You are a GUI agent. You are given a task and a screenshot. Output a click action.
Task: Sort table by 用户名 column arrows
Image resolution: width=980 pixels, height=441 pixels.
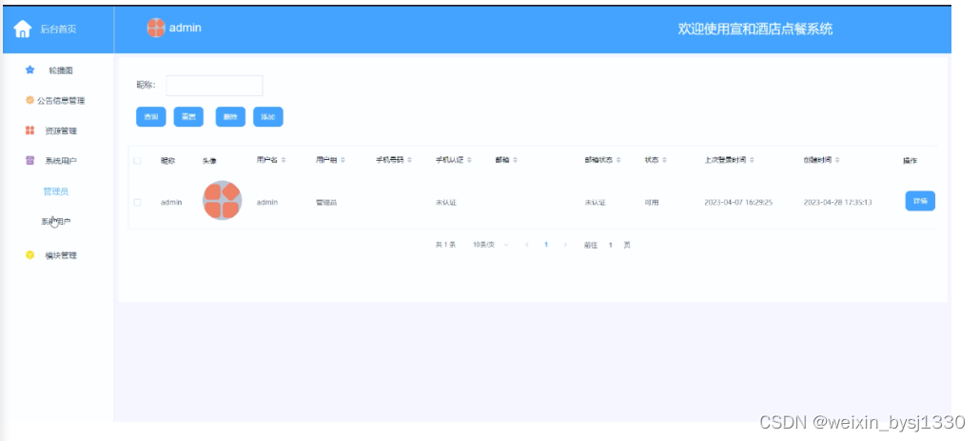[284, 160]
